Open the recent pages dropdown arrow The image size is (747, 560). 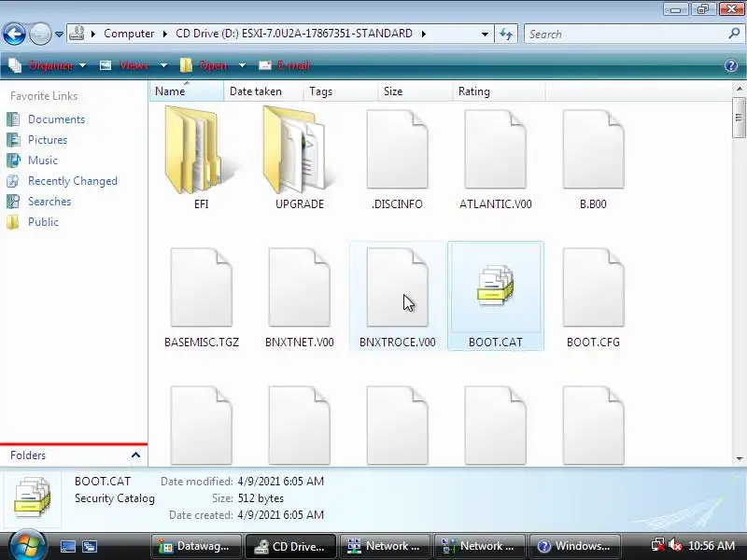59,35
